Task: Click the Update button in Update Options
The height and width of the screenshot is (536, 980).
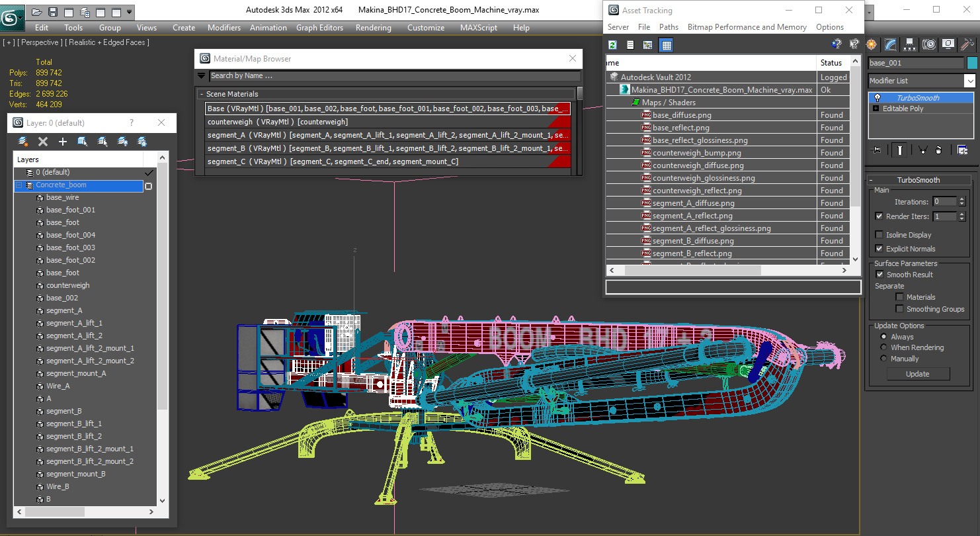Action: [917, 374]
